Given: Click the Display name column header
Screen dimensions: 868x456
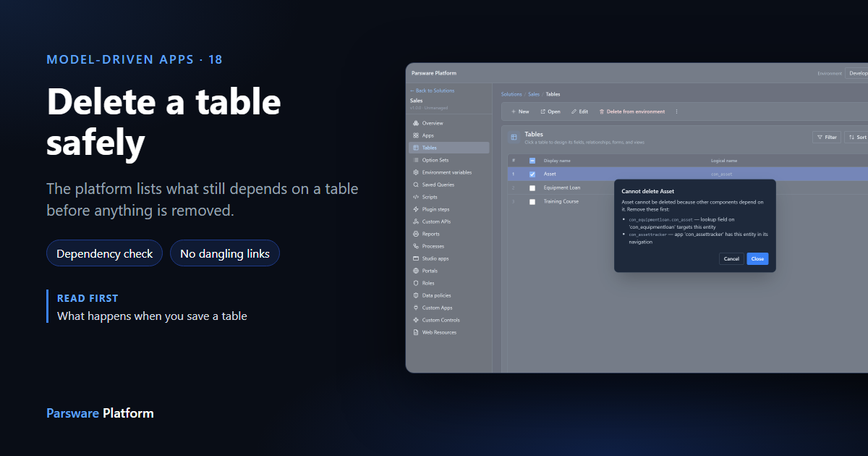Looking at the screenshot, I should 557,161.
